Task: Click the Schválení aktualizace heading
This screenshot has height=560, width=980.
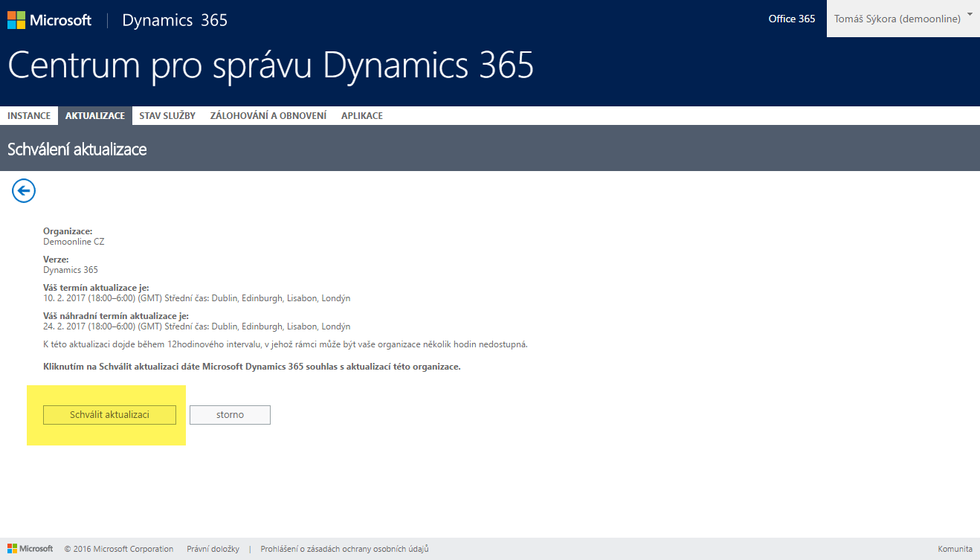Action: [77, 149]
